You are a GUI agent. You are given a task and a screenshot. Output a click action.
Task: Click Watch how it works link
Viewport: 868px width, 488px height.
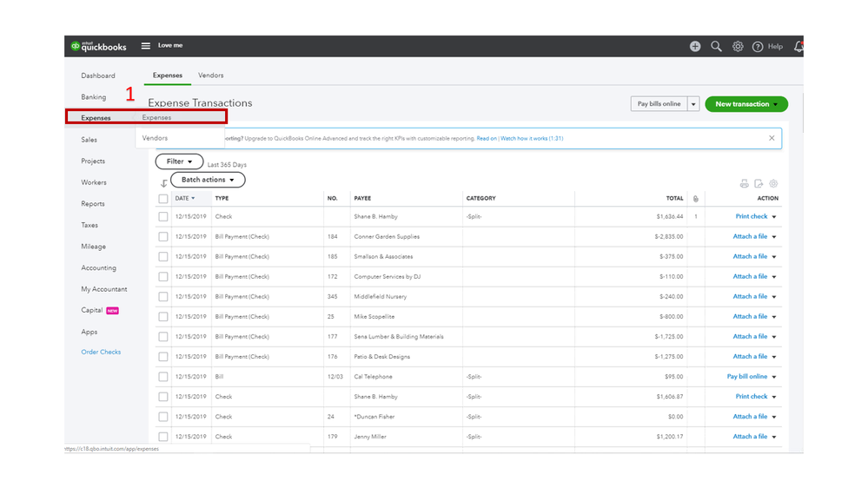pyautogui.click(x=532, y=138)
